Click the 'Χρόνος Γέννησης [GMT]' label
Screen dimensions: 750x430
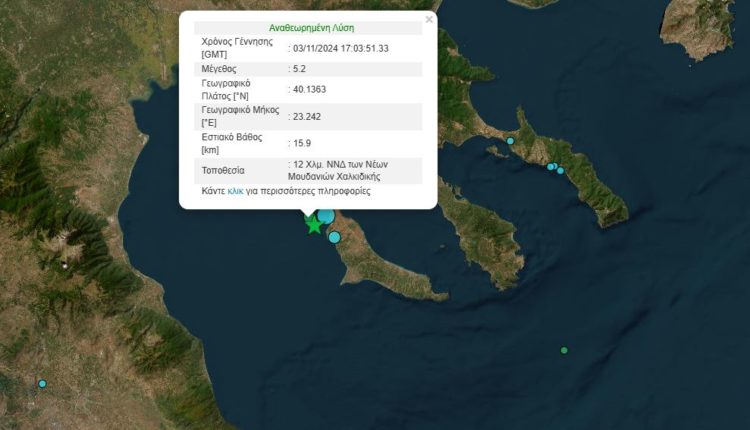coord(232,48)
